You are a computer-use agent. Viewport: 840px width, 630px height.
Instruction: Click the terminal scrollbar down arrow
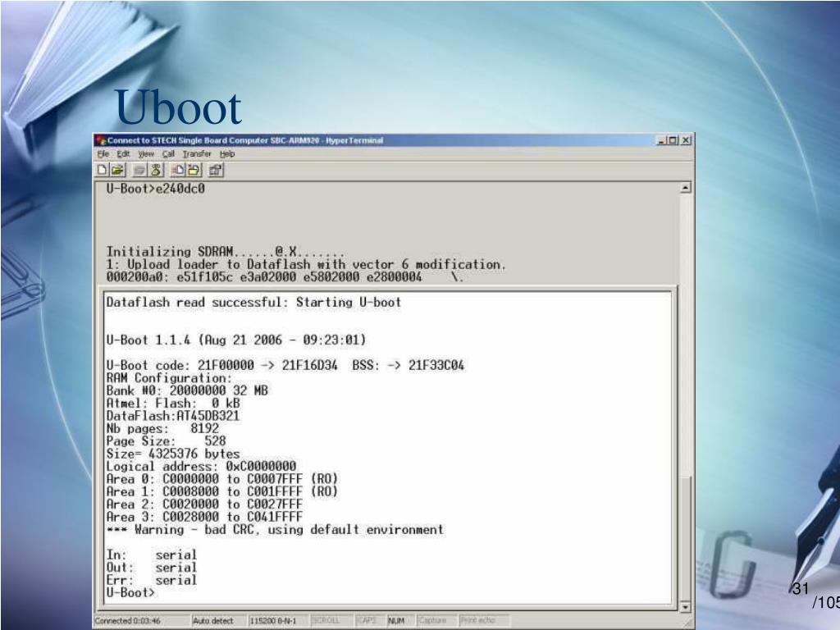[685, 608]
